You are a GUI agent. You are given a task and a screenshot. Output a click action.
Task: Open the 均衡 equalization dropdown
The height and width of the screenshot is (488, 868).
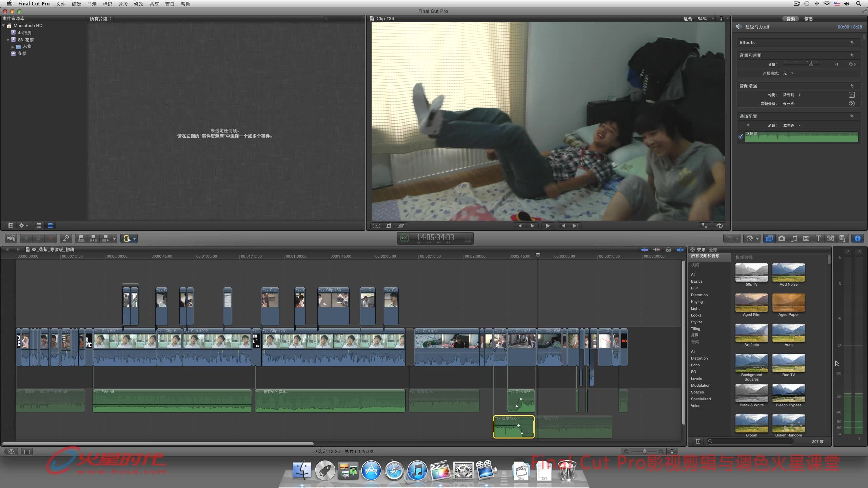click(x=792, y=95)
